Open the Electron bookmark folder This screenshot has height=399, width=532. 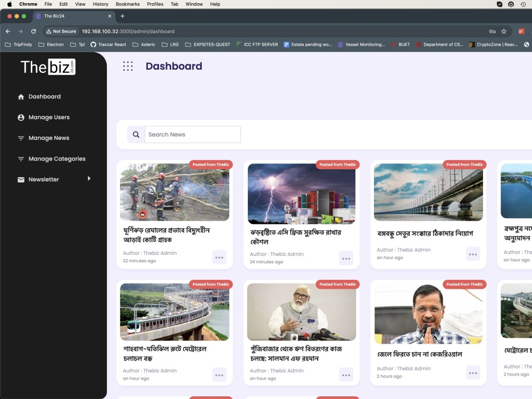point(51,45)
